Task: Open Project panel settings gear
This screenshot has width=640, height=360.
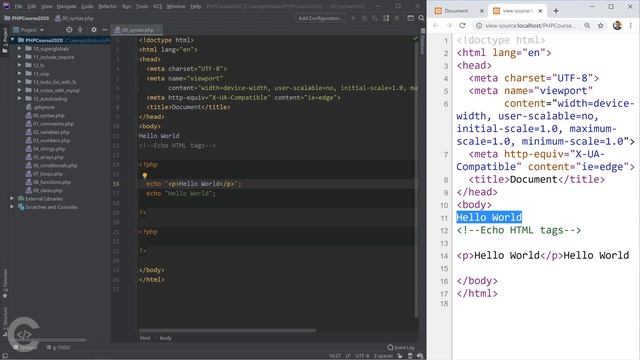Action: pos(94,30)
